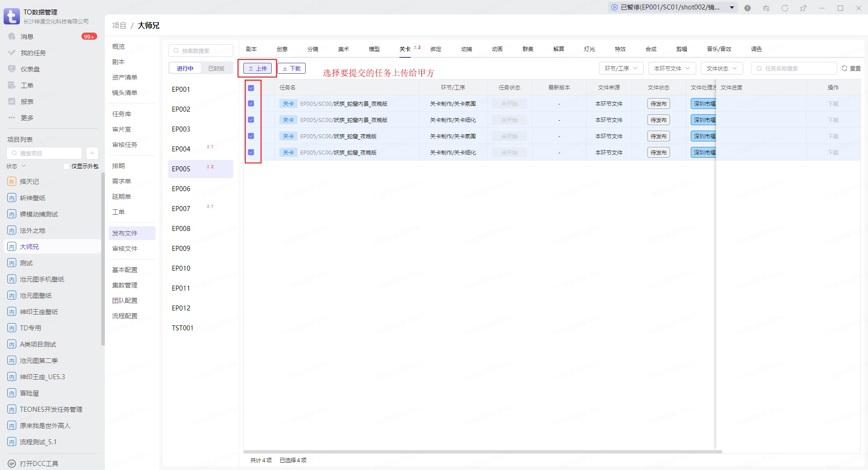Click the 仪表盘 dashboard icon
This screenshot has width=868, height=470.
(x=12, y=69)
